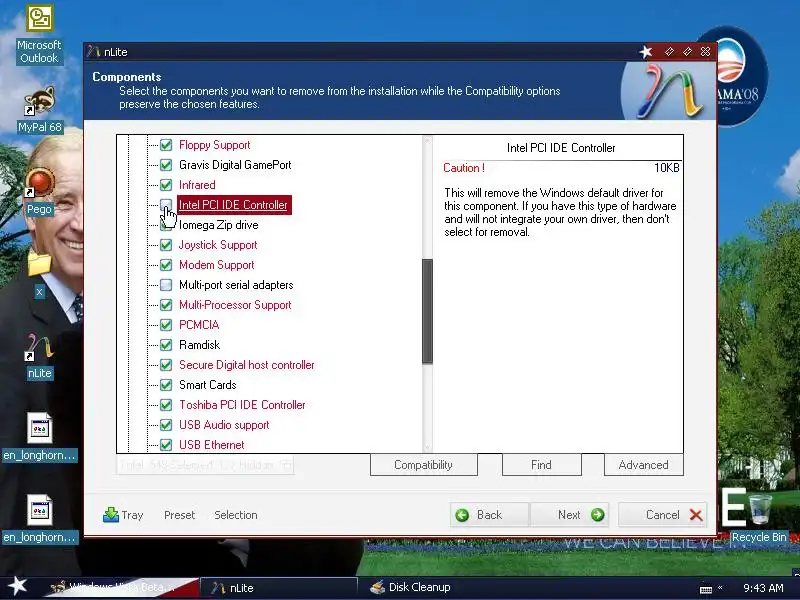Select the Modem Support row text

tap(216, 265)
